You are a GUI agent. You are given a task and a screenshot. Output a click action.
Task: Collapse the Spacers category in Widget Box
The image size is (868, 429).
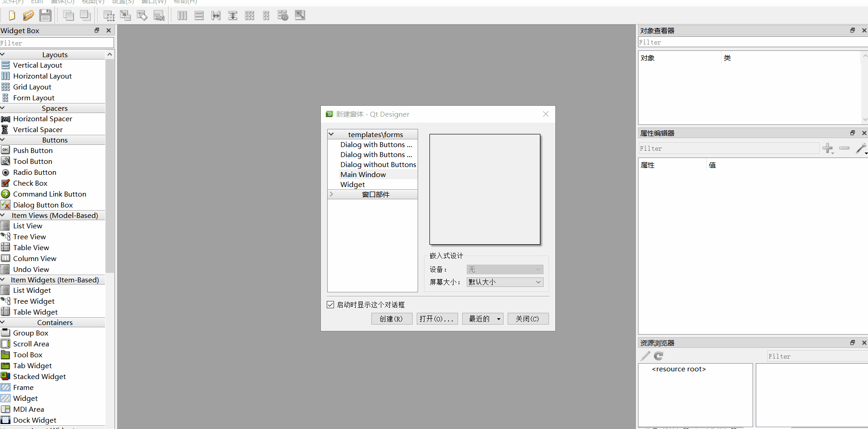[x=3, y=108]
